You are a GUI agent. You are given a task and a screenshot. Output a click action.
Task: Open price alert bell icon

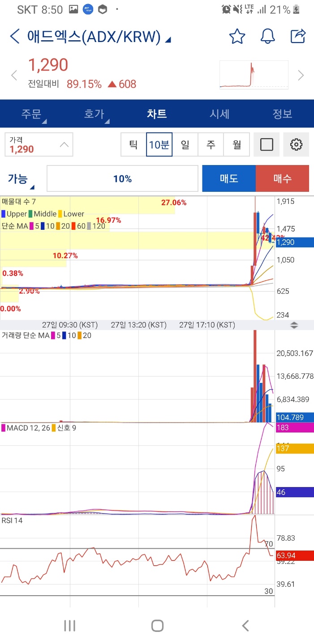point(267,36)
